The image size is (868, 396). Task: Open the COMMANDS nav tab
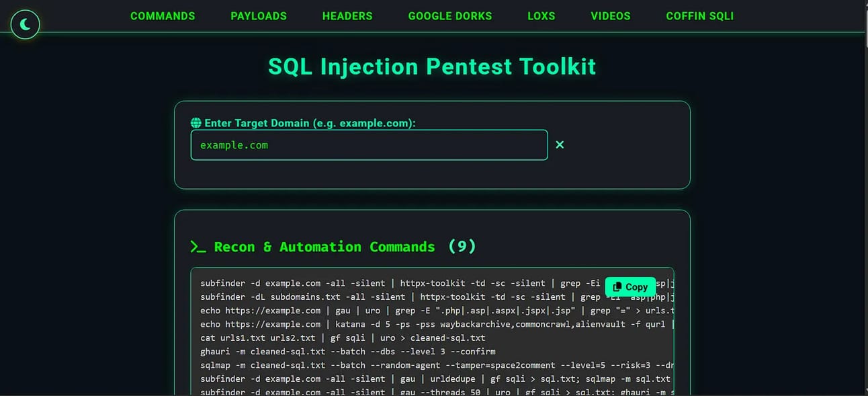tap(163, 16)
